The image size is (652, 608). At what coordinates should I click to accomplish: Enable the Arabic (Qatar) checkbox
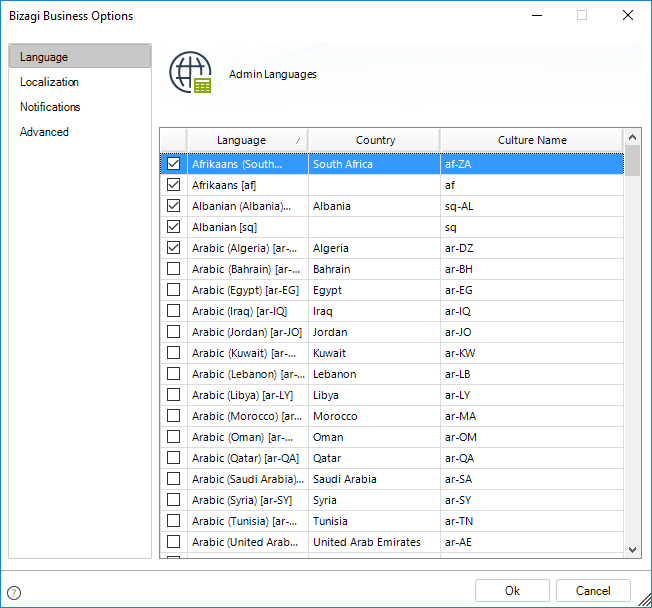point(173,457)
